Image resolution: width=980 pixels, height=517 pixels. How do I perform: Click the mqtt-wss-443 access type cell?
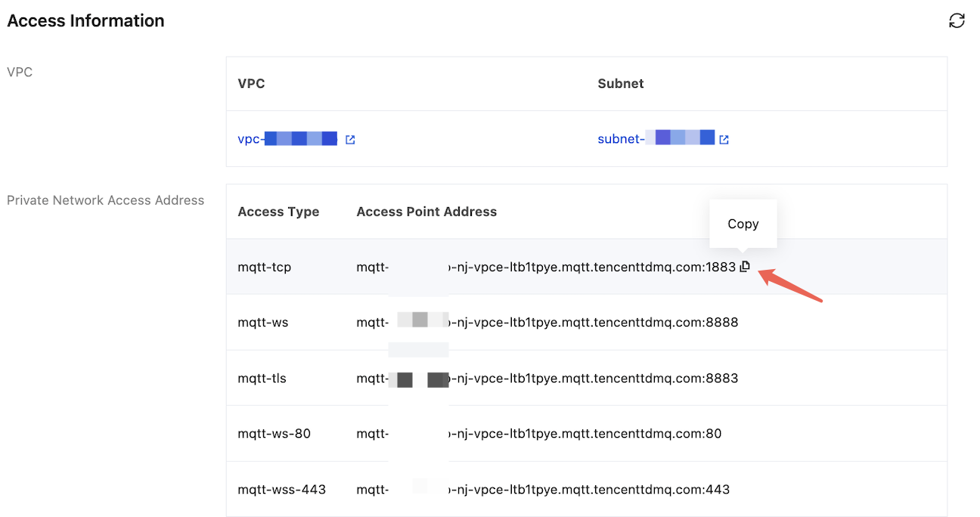pos(281,490)
